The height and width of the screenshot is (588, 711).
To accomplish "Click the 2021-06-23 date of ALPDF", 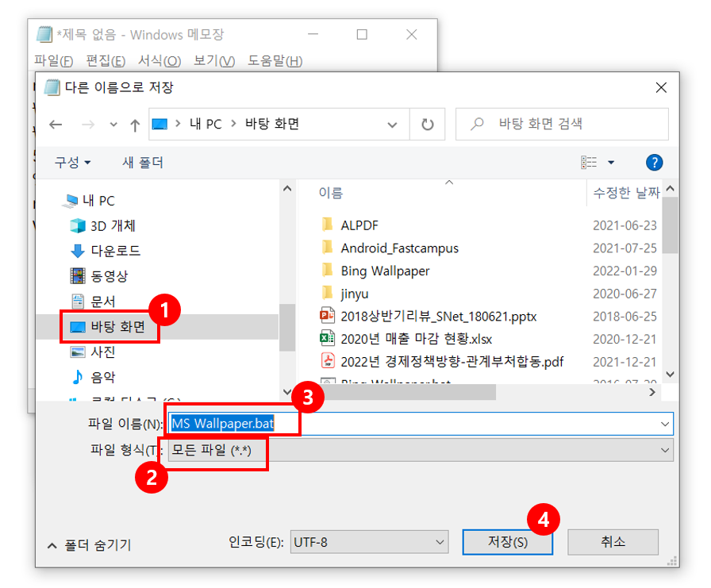I will tap(625, 225).
